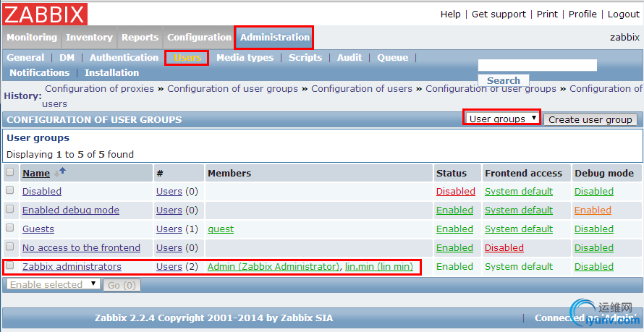Toggle Disabled status of the Disabled group
The image size is (644, 332).
pos(455,191)
